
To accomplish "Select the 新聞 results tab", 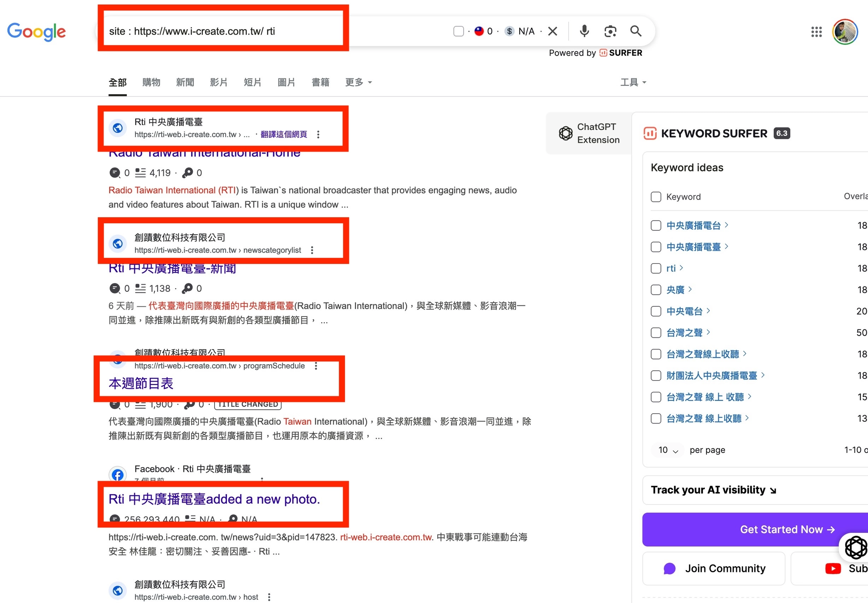I will 185,82.
